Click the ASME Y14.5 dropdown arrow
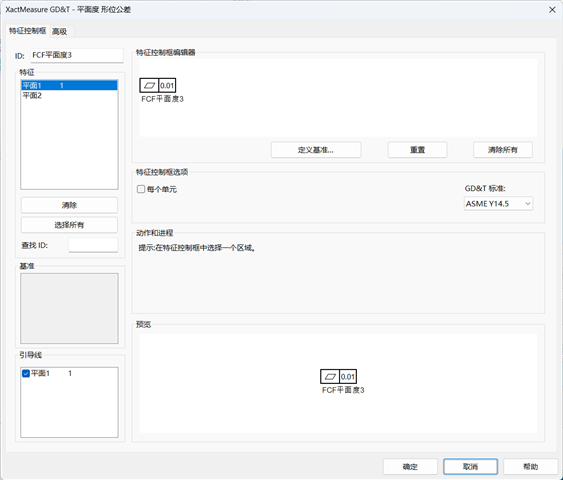 (x=527, y=204)
